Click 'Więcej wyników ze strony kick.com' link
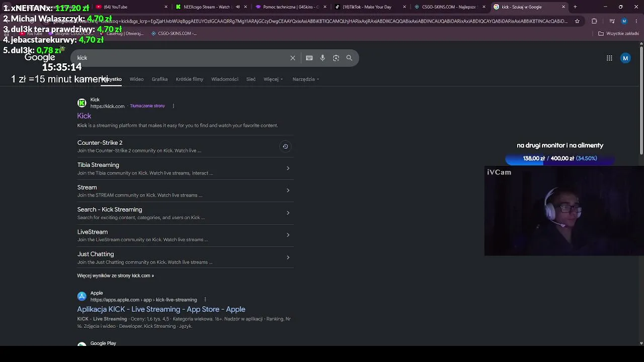The width and height of the screenshot is (644, 362). [115, 276]
